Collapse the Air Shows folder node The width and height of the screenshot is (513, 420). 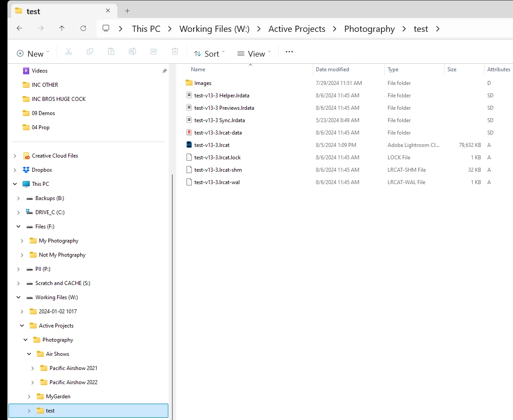click(x=29, y=354)
